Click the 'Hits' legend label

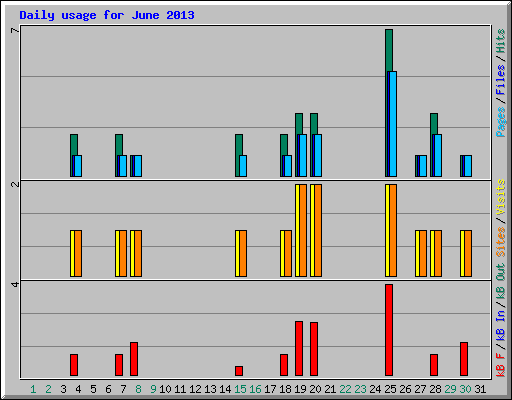pos(500,41)
